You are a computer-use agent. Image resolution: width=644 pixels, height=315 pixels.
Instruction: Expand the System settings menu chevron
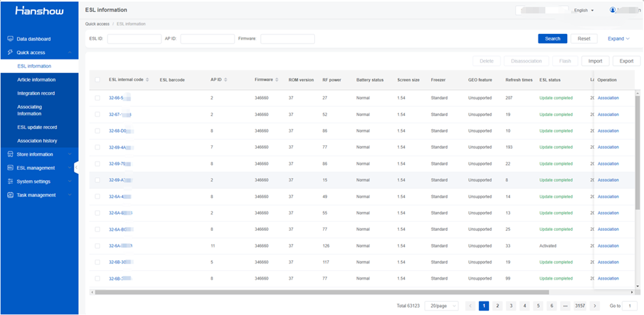point(70,181)
